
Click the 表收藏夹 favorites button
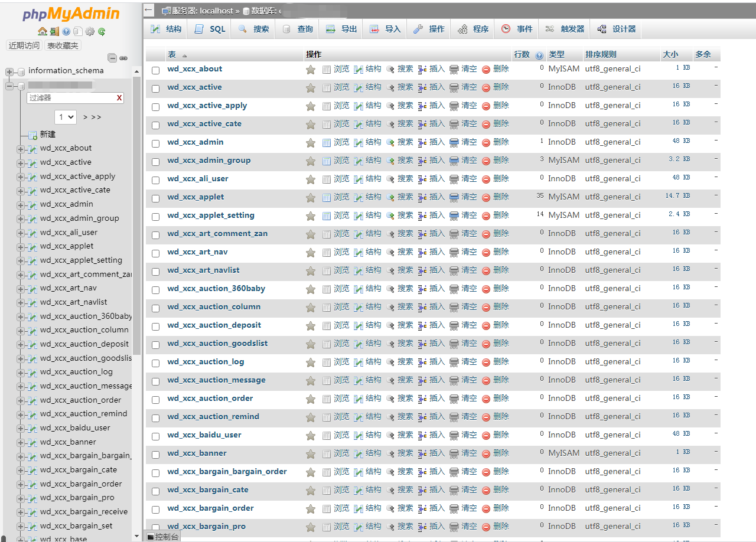click(63, 45)
